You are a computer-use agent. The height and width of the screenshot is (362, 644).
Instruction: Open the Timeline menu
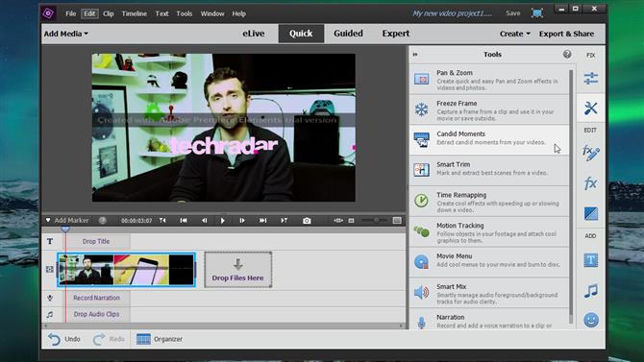[134, 14]
